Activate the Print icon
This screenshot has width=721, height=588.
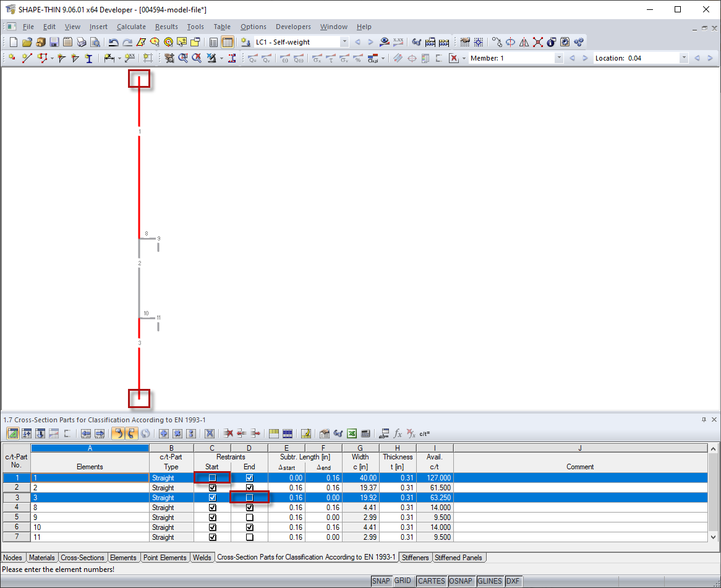click(x=81, y=41)
